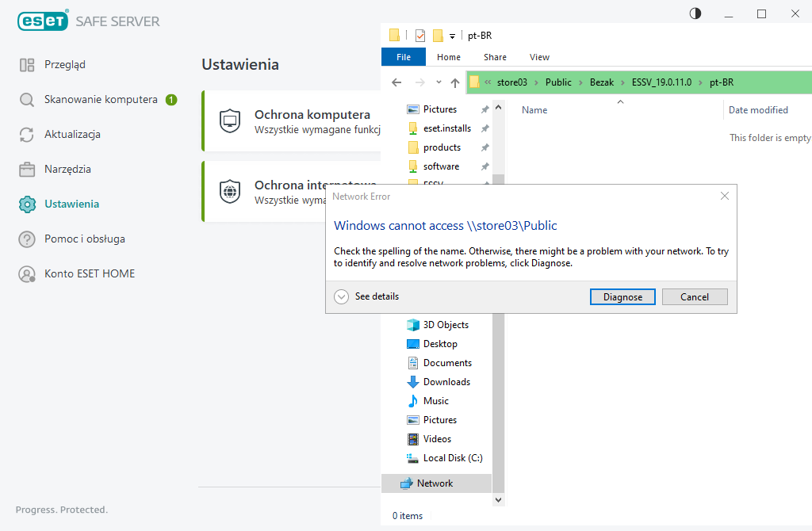The width and height of the screenshot is (812, 531).
Task: Click the Properties checkmark icon in Explorer toolbar
Action: (x=420, y=36)
